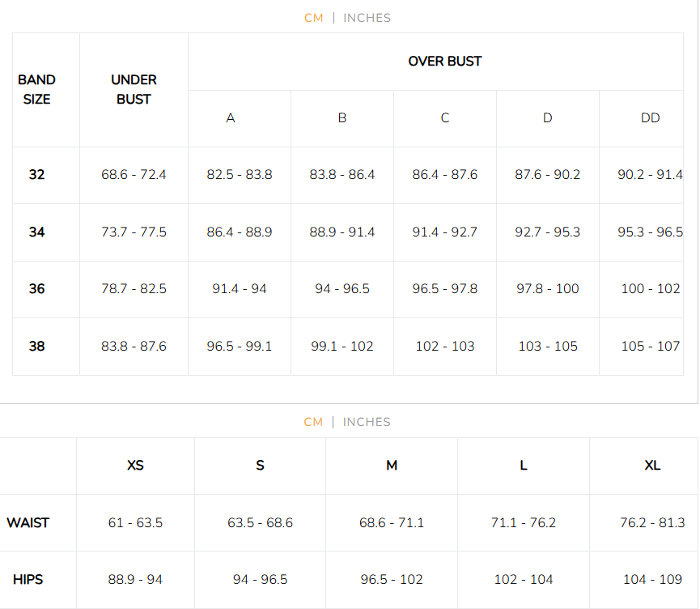The image size is (700, 609).
Task: Click band size 38 row label
Action: pyautogui.click(x=37, y=347)
